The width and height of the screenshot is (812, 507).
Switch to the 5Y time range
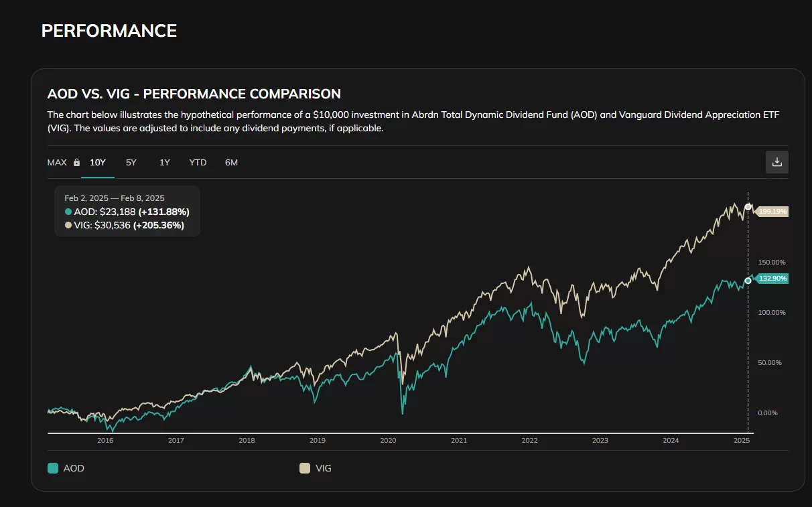click(131, 163)
